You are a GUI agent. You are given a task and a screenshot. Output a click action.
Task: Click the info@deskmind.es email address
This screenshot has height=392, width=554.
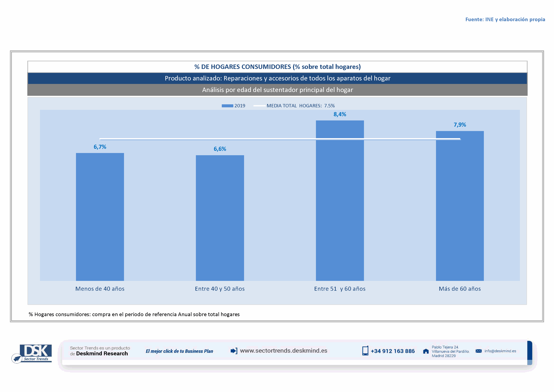[500, 351]
